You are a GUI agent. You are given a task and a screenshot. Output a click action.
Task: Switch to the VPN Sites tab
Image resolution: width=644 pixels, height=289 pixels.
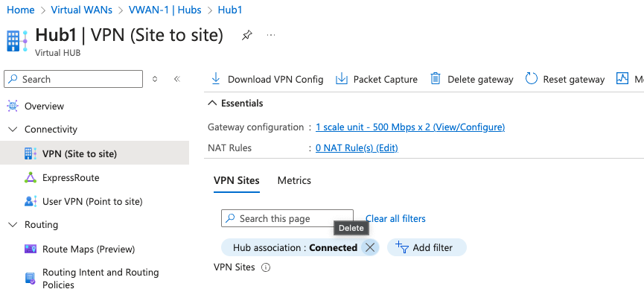point(237,180)
